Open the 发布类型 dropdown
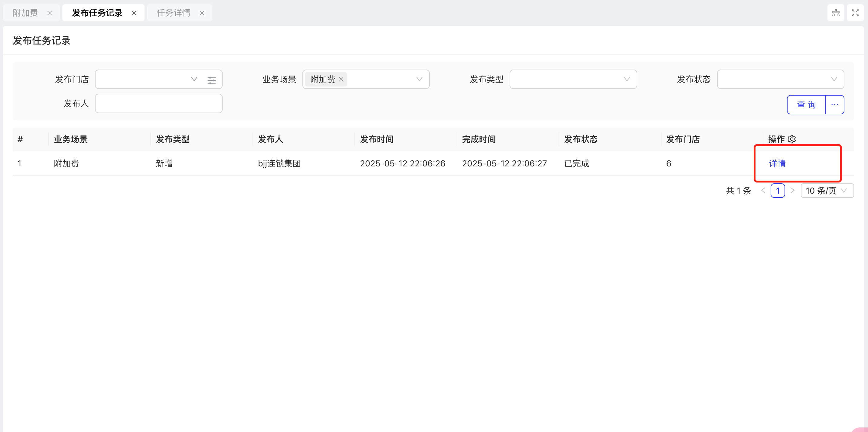This screenshot has height=432, width=868. (573, 80)
